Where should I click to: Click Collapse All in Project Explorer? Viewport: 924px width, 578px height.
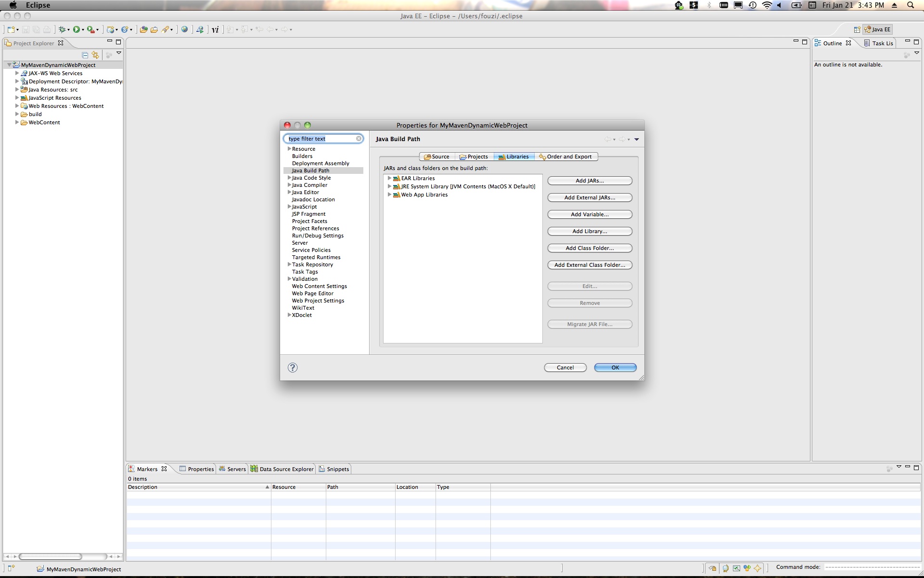coord(85,55)
